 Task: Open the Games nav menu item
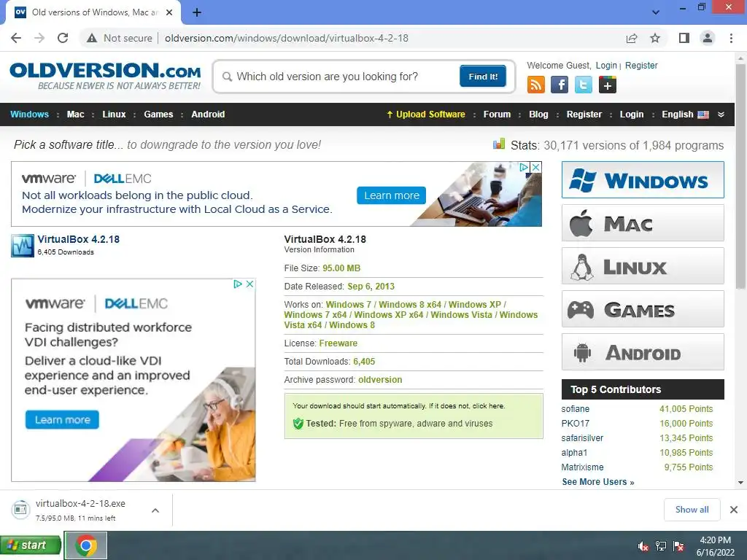158,114
